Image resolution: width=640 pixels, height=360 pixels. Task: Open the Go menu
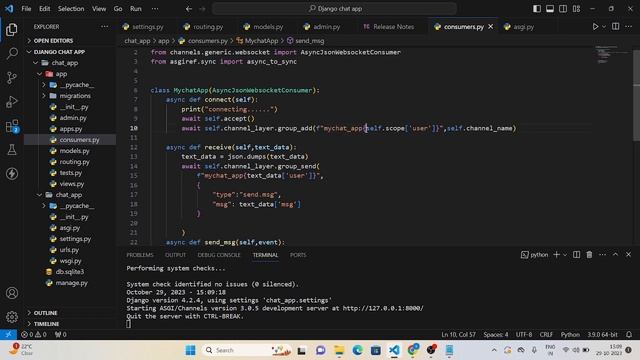point(118,9)
